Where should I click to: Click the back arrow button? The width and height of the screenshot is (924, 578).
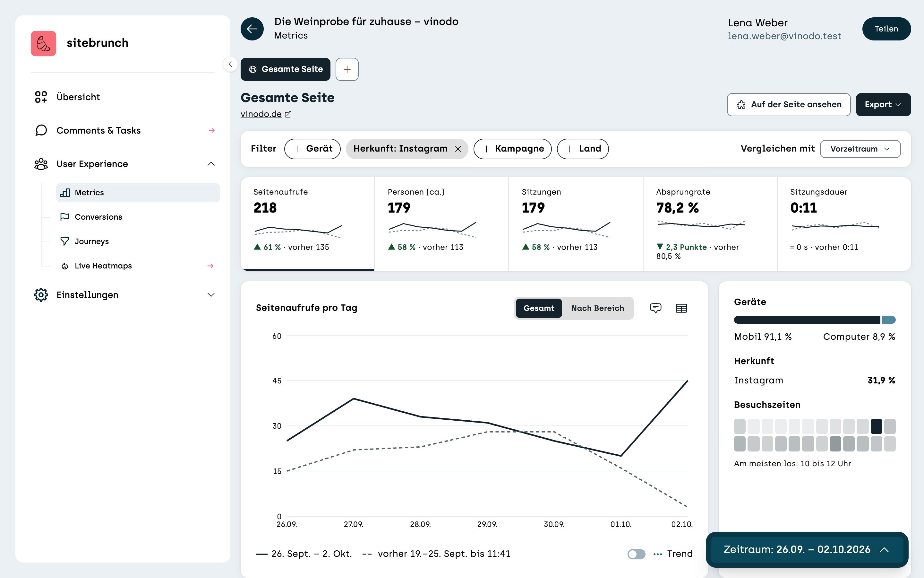[x=252, y=29]
